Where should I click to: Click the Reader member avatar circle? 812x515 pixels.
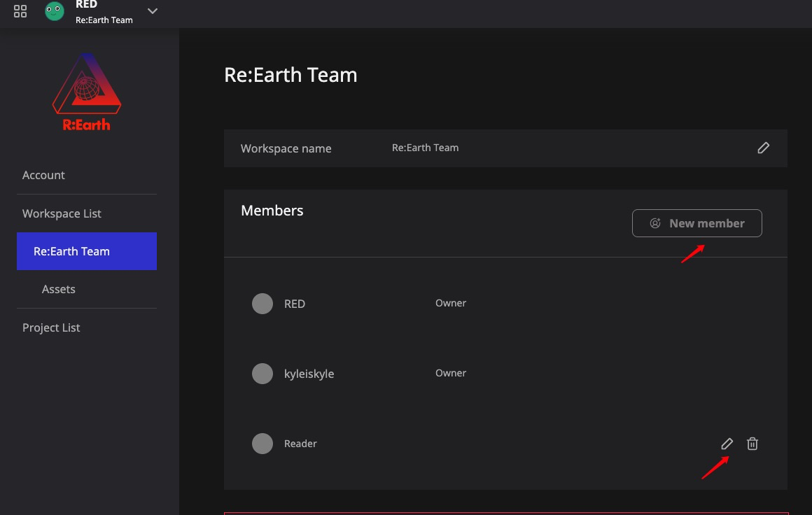click(x=262, y=443)
